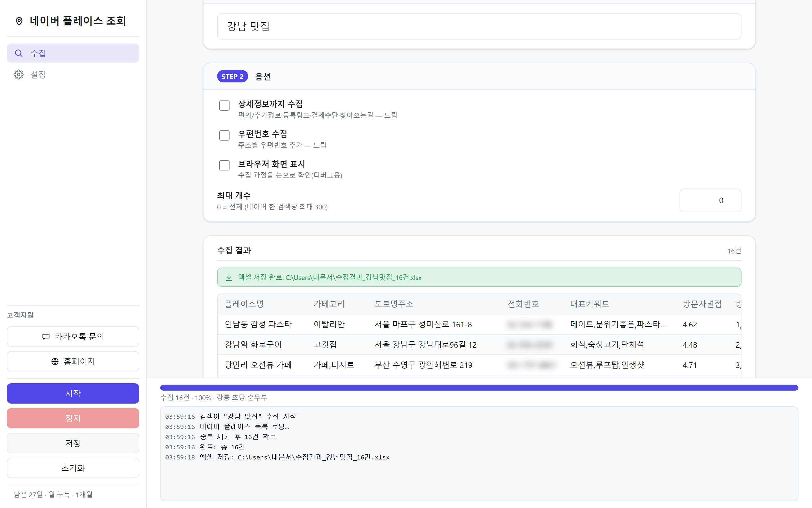Click the 네이버 플레이스 조회 app title
The height and width of the screenshot is (508, 812).
click(x=78, y=21)
